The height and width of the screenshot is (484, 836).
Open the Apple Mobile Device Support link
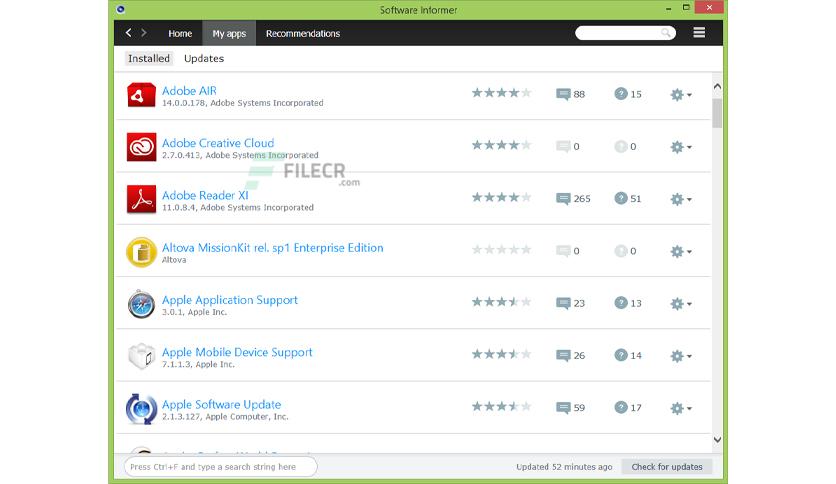point(237,352)
